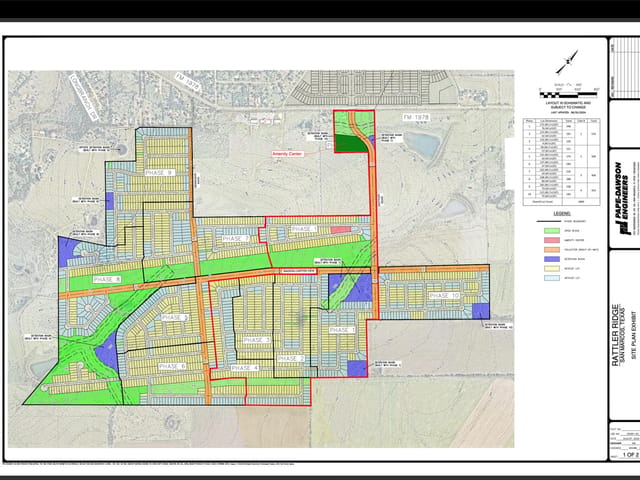The image size is (640, 480).
Task: Click the LEGEND heading
Action: (562, 213)
